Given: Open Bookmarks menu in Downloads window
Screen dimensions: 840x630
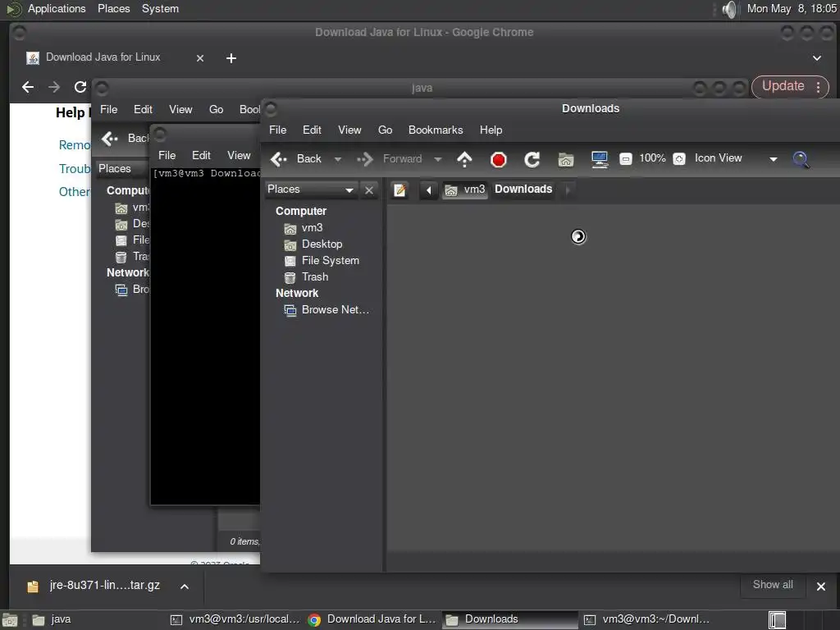Looking at the screenshot, I should pyautogui.click(x=436, y=130).
